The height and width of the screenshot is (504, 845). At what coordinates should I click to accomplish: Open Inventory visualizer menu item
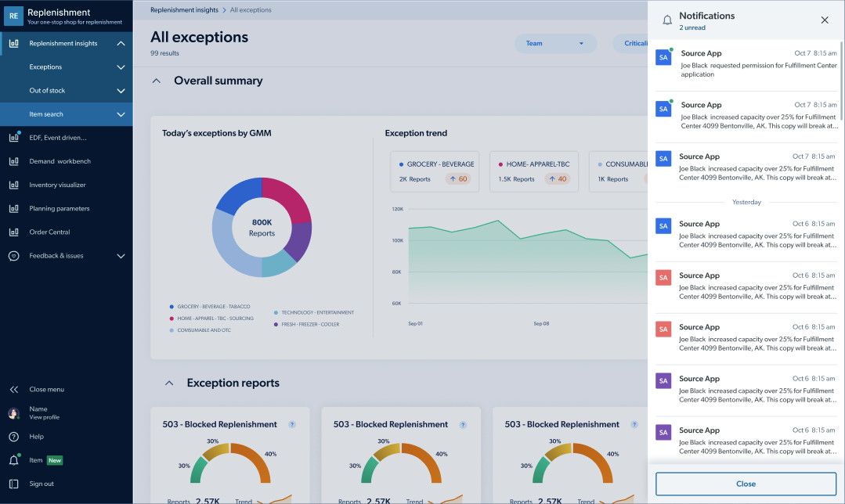click(67, 185)
